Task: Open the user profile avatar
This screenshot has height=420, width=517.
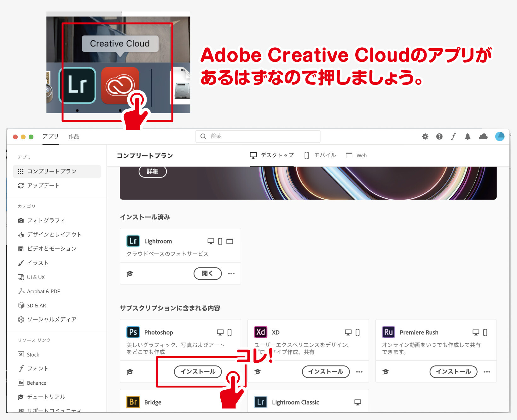Action: [x=500, y=136]
